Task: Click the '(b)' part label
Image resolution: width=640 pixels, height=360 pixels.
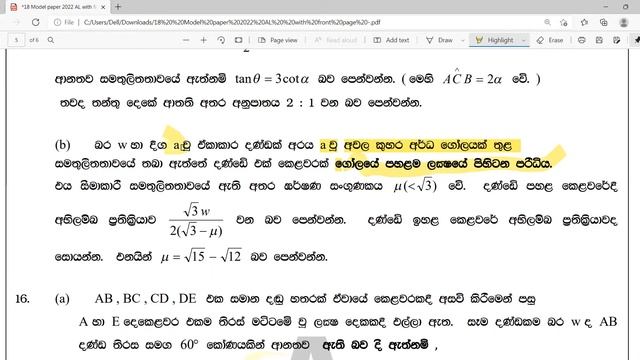Action: click(x=62, y=145)
